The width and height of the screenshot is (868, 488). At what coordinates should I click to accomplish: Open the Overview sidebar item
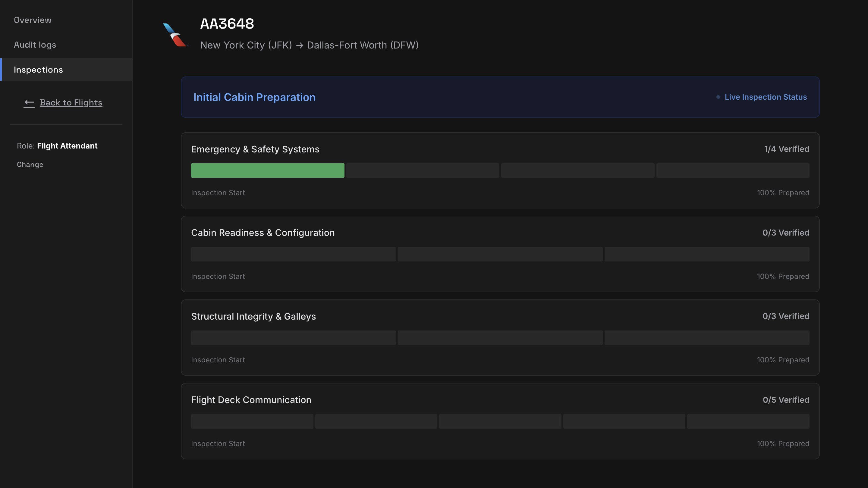point(33,20)
